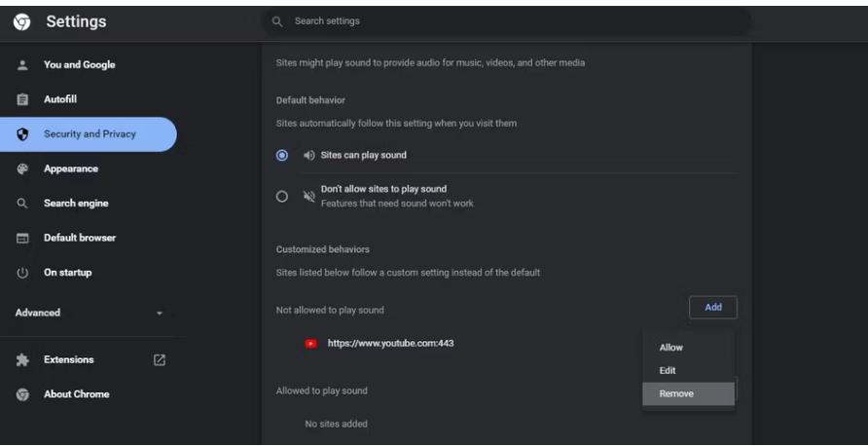Click the Autofill clipboard icon
The height and width of the screenshot is (446, 868).
click(x=22, y=99)
